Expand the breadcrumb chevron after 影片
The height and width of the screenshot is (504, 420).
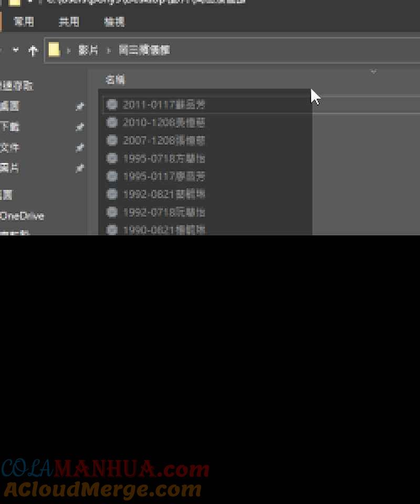pos(109,51)
